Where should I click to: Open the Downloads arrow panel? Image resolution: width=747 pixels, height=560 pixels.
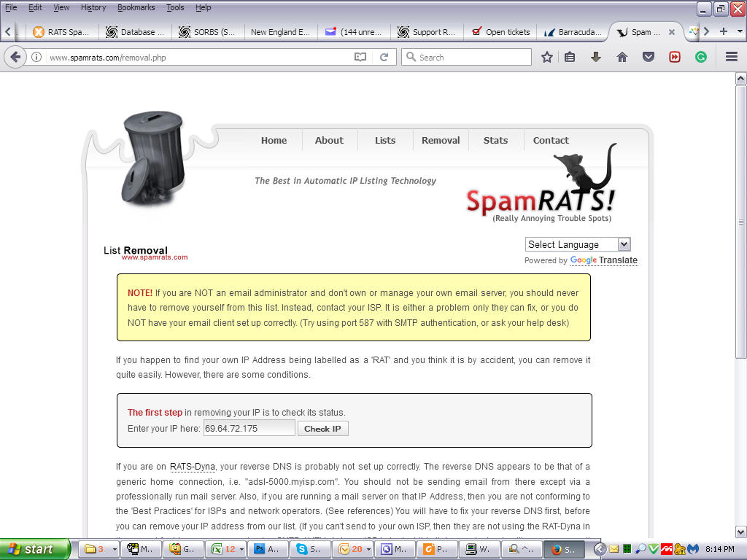pyautogui.click(x=595, y=58)
